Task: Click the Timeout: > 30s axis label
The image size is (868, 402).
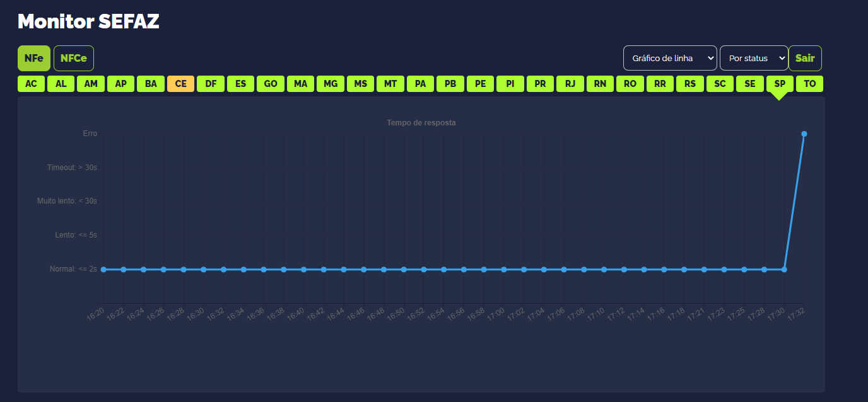Action: point(72,168)
